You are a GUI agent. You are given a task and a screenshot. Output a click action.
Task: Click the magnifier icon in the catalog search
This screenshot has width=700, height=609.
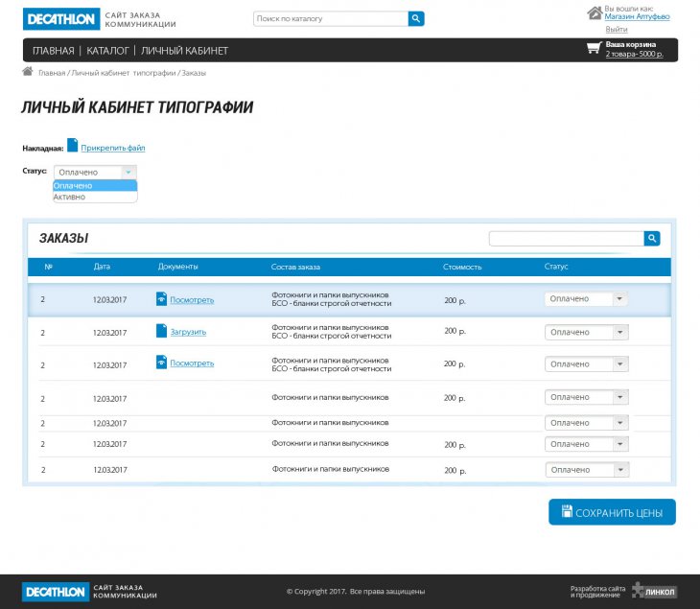(x=416, y=18)
